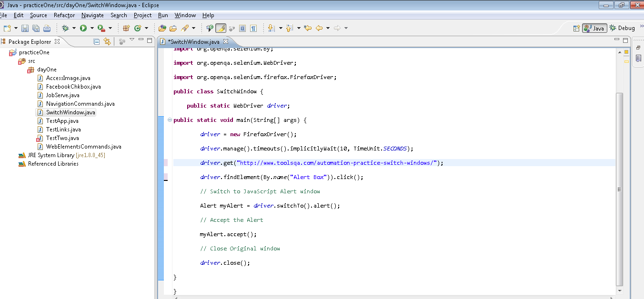Click the Previous Annotation arrow icon
The height and width of the screenshot is (299, 644).
(290, 28)
